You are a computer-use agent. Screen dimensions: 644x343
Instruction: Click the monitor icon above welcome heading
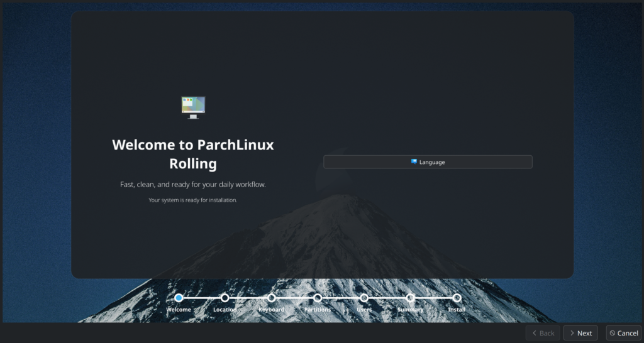click(193, 107)
